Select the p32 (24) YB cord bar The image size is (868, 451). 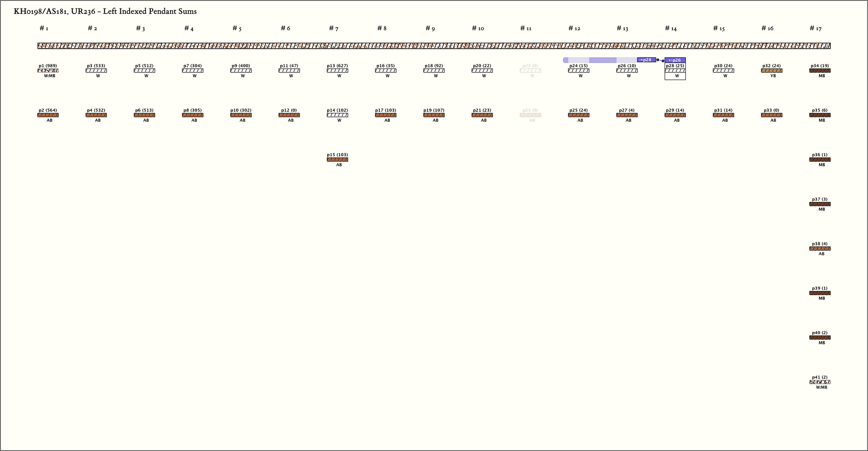tap(771, 71)
